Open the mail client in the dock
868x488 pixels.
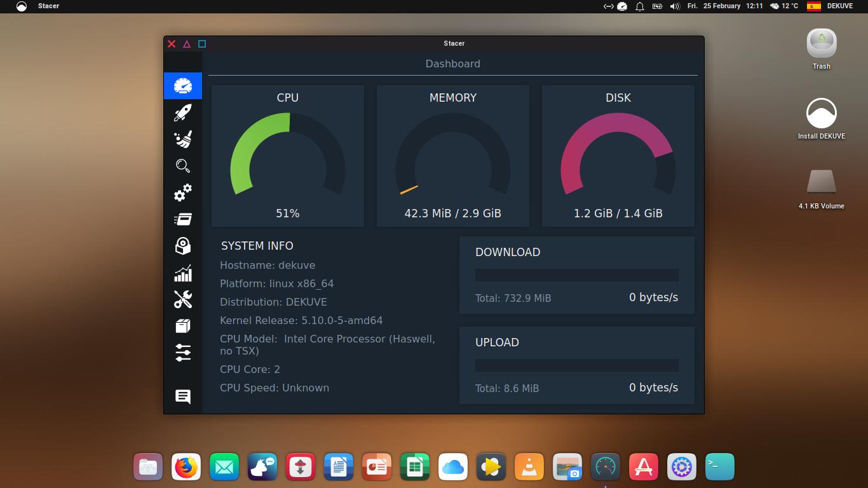(224, 468)
